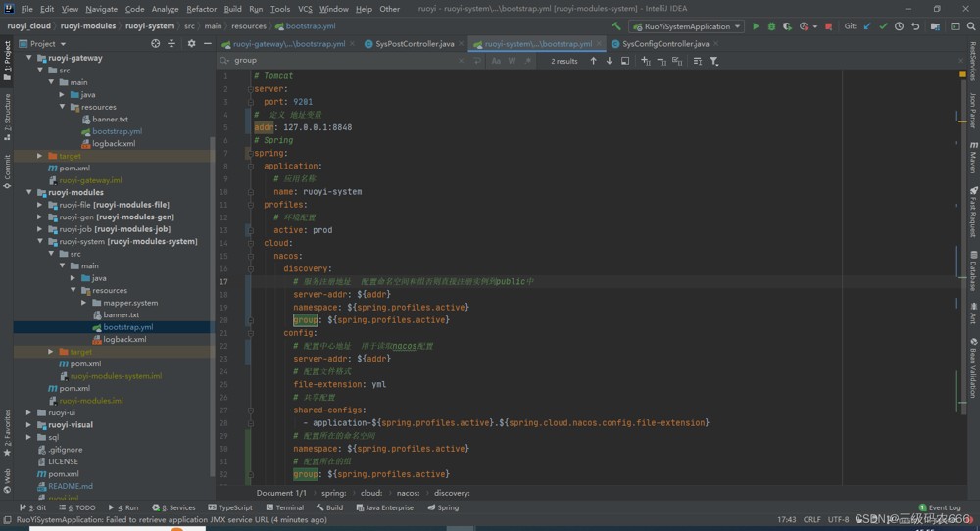Open Event Log in status bar
Viewport: 980px width, 531px height.
click(940, 507)
